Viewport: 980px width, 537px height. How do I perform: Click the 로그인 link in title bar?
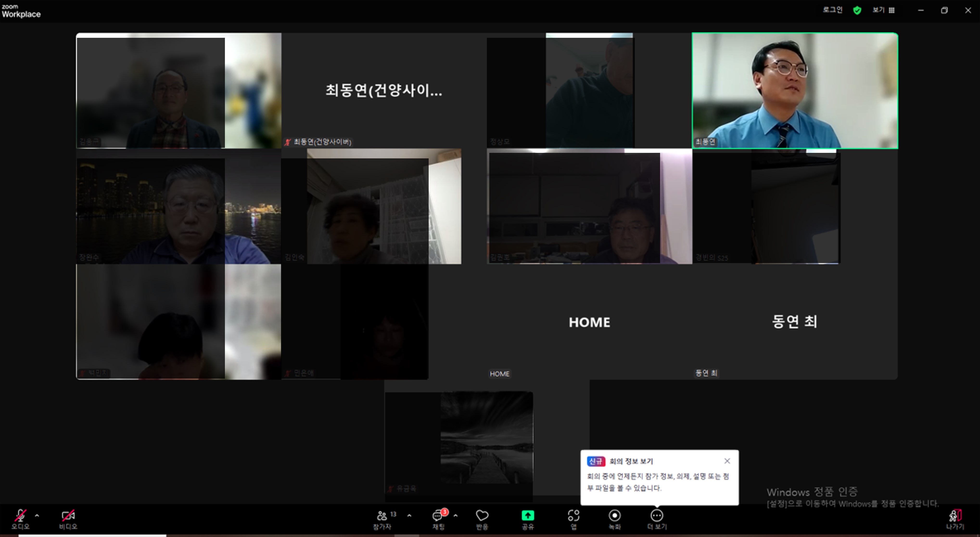832,10
